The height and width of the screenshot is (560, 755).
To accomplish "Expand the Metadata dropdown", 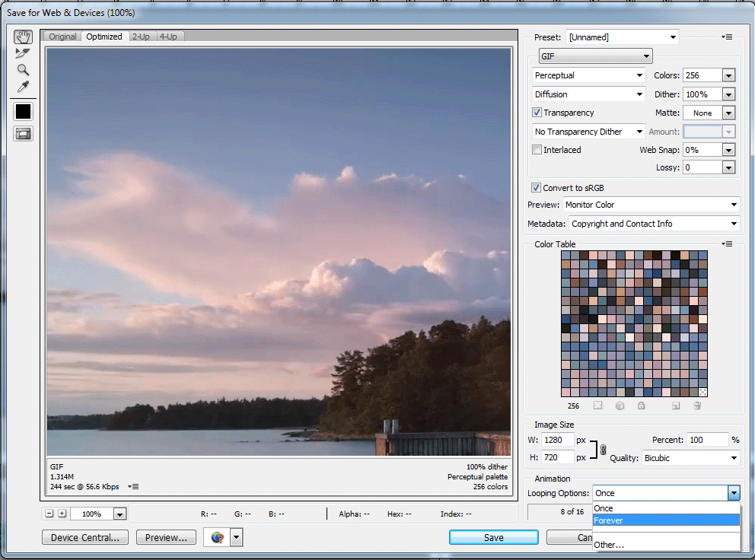I will (x=654, y=224).
